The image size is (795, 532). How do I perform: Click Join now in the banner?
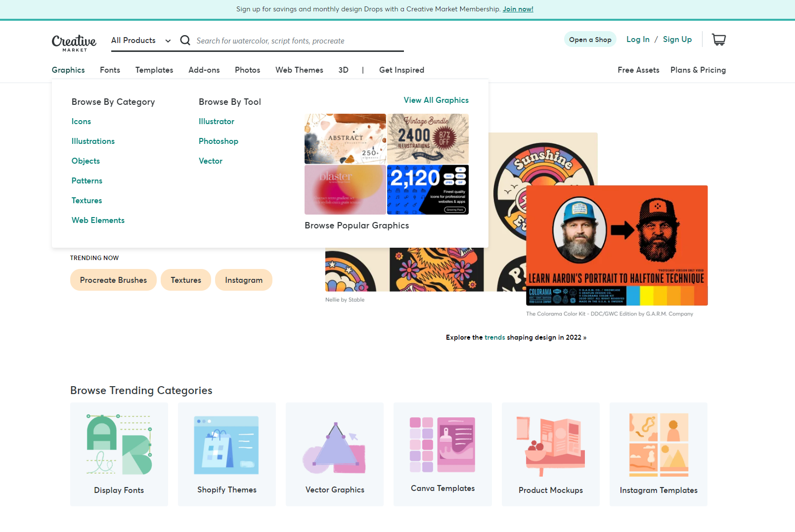click(518, 9)
